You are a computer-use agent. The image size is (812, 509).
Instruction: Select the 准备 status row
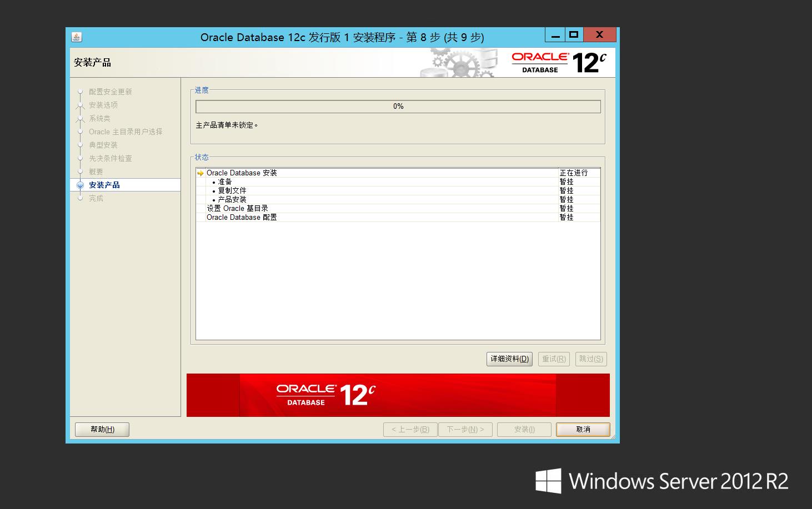point(398,182)
